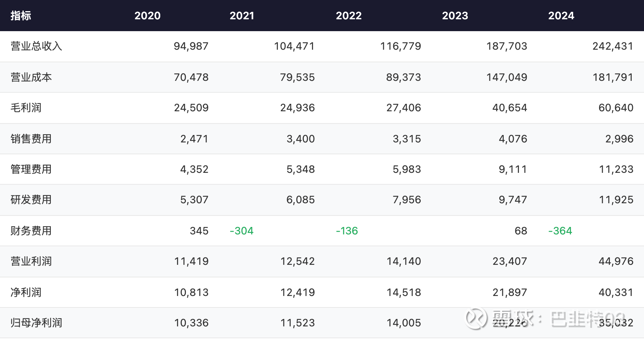Click the 2022 column header
This screenshot has height=339, width=644.
pyautogui.click(x=348, y=16)
